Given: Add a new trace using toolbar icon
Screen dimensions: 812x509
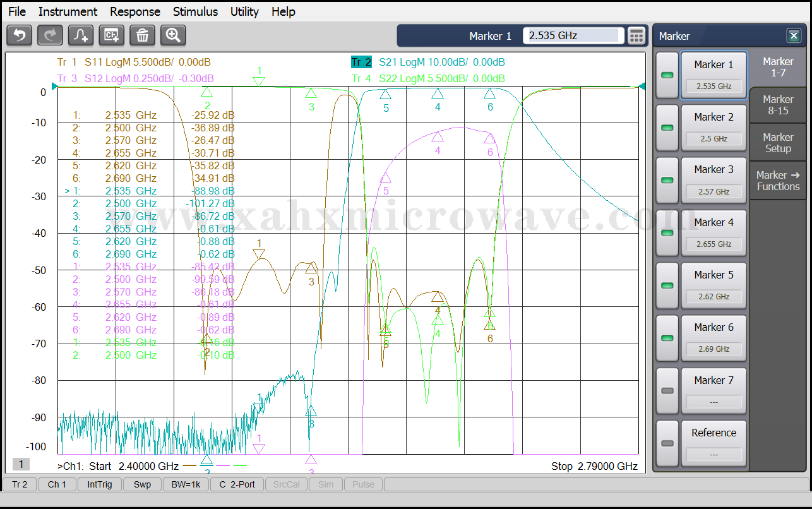Looking at the screenshot, I should tap(81, 35).
